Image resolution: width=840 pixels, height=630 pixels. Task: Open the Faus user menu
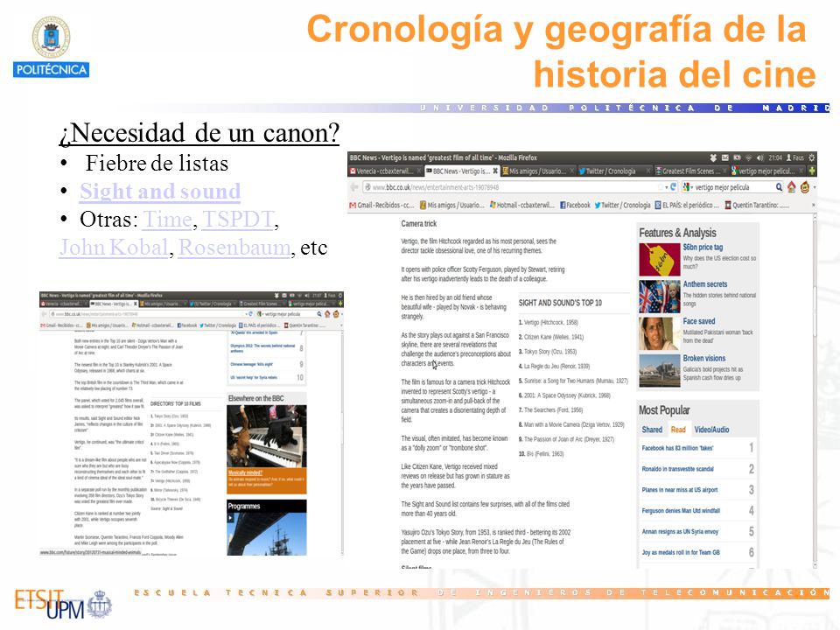coord(795,157)
